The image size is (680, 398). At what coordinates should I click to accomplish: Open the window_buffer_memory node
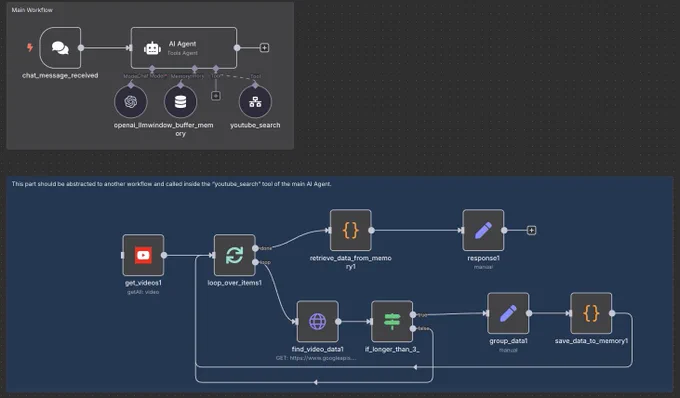pos(180,102)
